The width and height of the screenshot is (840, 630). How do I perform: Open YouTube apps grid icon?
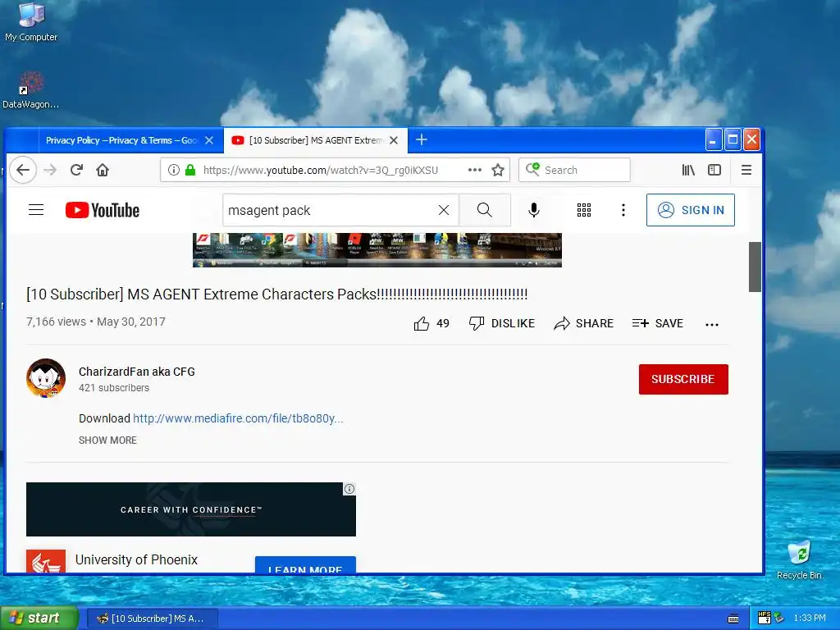click(x=584, y=210)
